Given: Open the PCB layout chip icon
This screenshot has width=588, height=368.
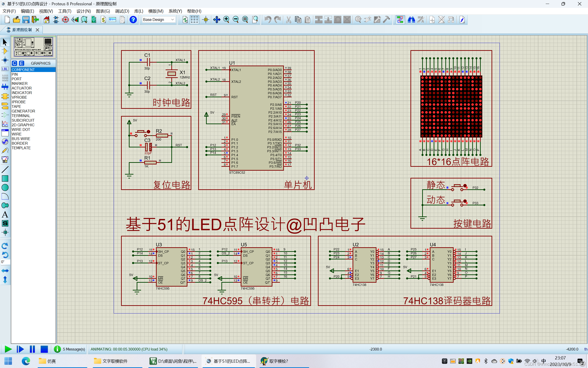Looking at the screenshot, I should click(65, 20).
